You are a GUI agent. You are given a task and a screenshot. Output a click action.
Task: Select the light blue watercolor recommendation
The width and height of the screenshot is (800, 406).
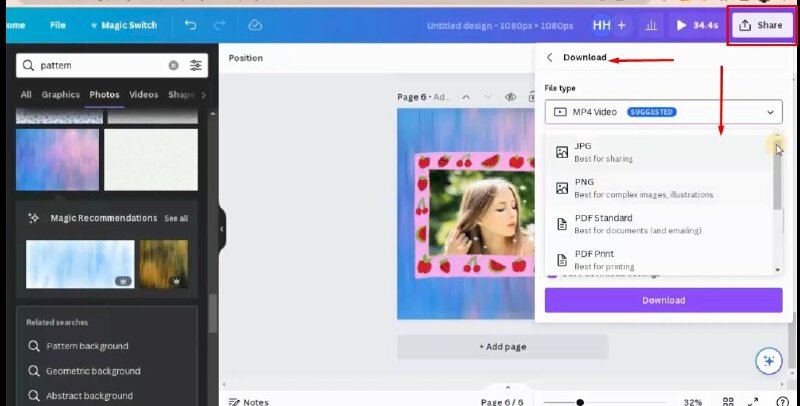pyautogui.click(x=80, y=264)
